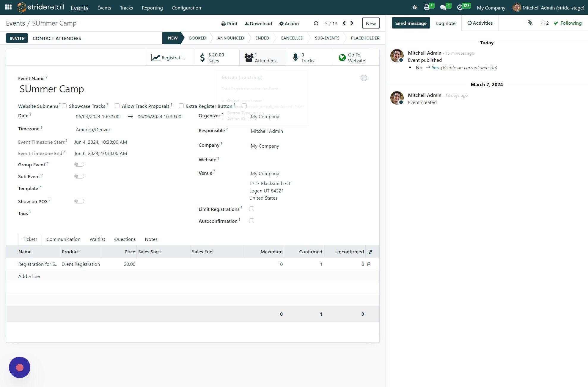Open the conversations chat icon
Image resolution: width=588 pixels, height=387 pixels.
[x=443, y=7]
